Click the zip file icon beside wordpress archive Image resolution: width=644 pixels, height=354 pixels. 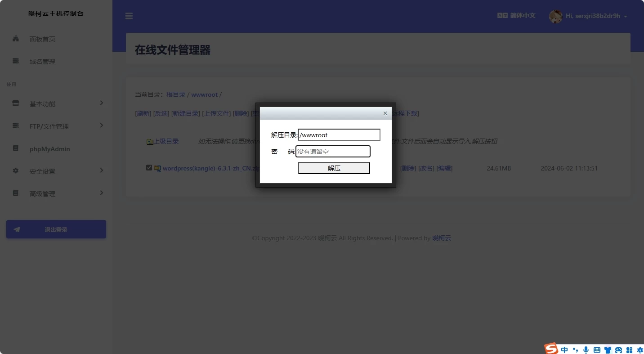click(x=157, y=168)
